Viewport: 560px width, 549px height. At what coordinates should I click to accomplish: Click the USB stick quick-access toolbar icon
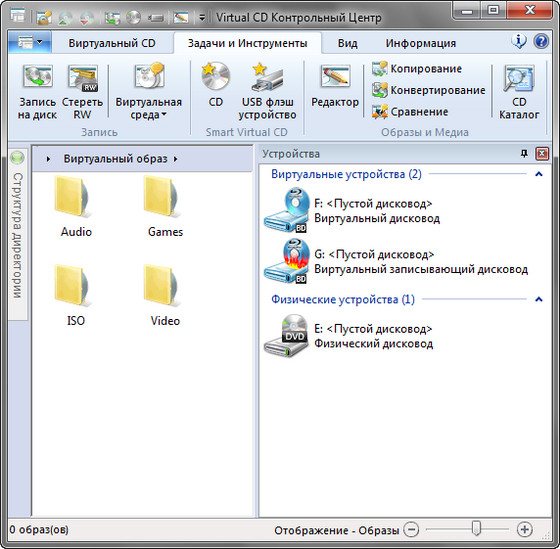pyautogui.click(x=155, y=18)
